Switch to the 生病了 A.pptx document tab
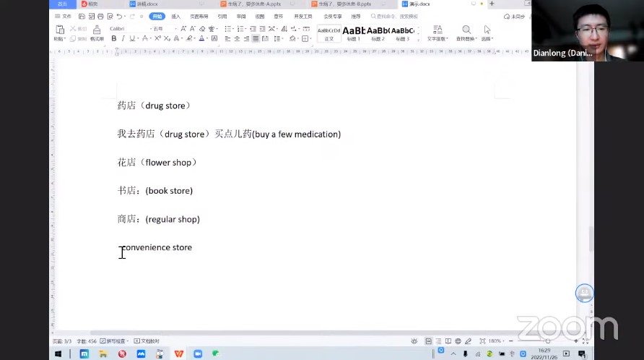The image size is (644, 360). click(x=255, y=4)
